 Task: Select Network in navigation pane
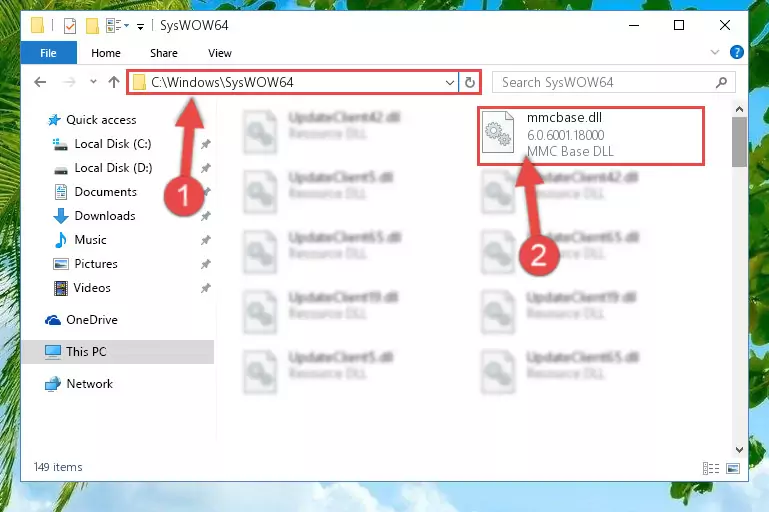[x=89, y=384]
